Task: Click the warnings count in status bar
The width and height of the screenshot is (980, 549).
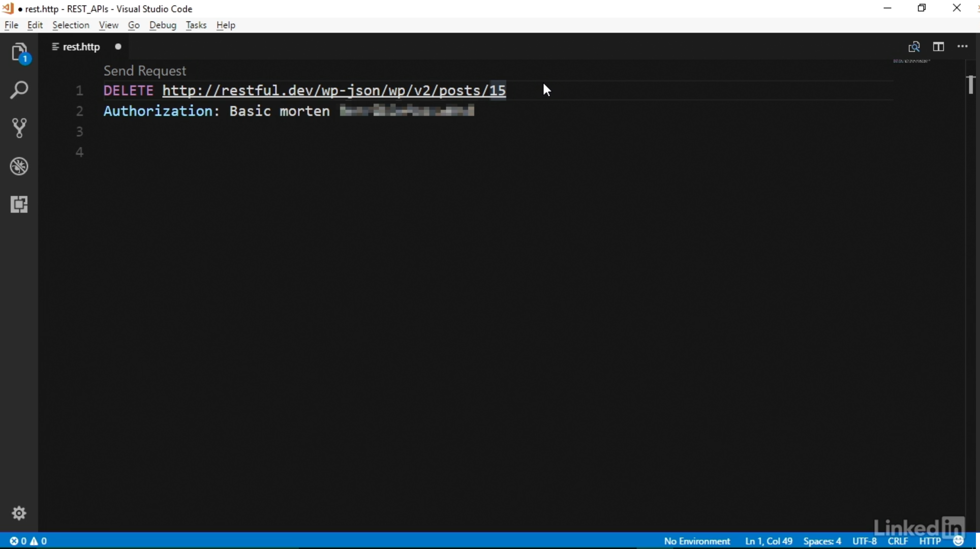Action: pyautogui.click(x=39, y=541)
